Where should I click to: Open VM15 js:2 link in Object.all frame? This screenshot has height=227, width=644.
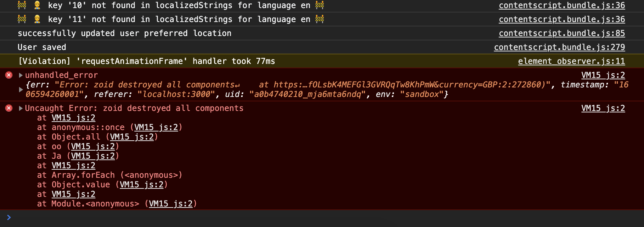click(132, 137)
